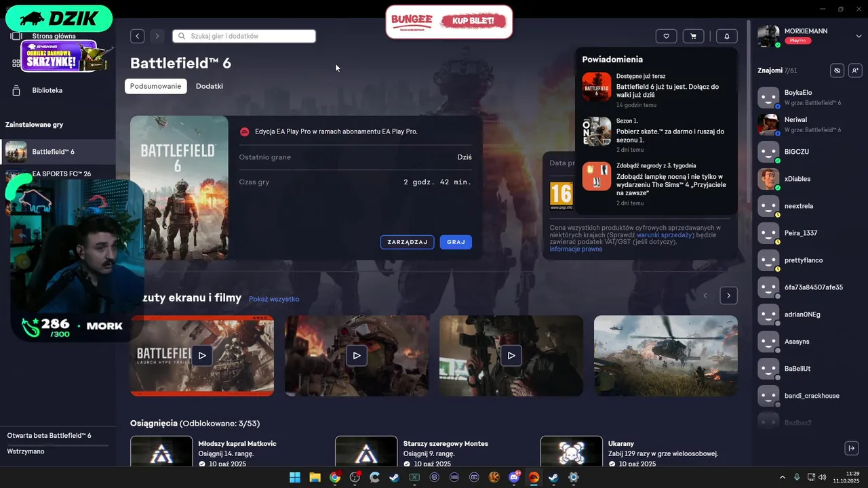Click the GRAJ play button
This screenshot has height=488, width=868.
(456, 242)
